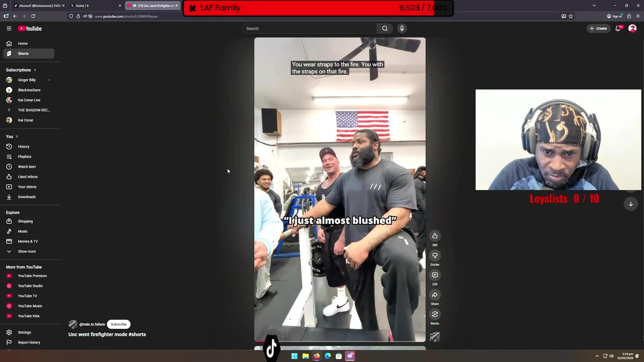Open Your videos
The image size is (644, 362).
[28, 187]
